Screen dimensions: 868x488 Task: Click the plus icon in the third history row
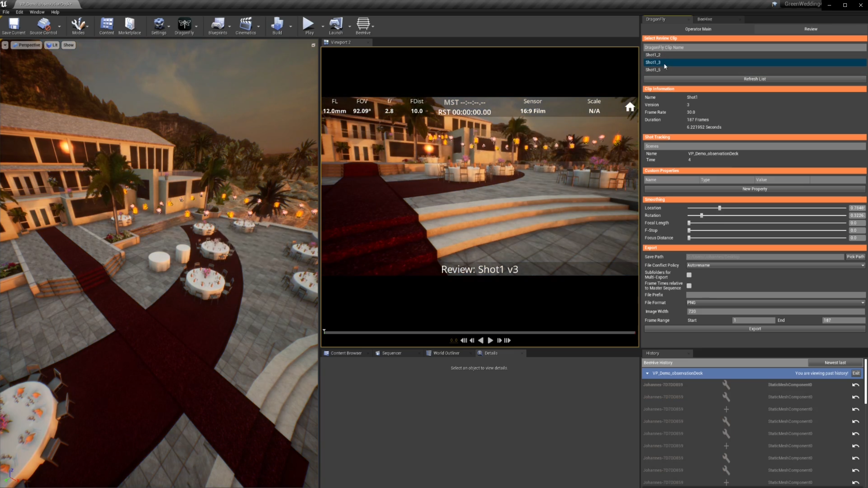[x=726, y=409]
